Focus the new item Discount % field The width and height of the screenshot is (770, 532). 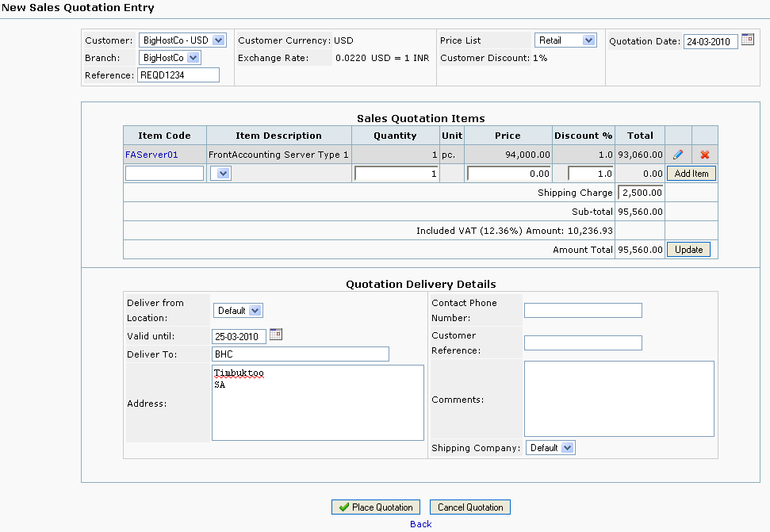point(590,174)
